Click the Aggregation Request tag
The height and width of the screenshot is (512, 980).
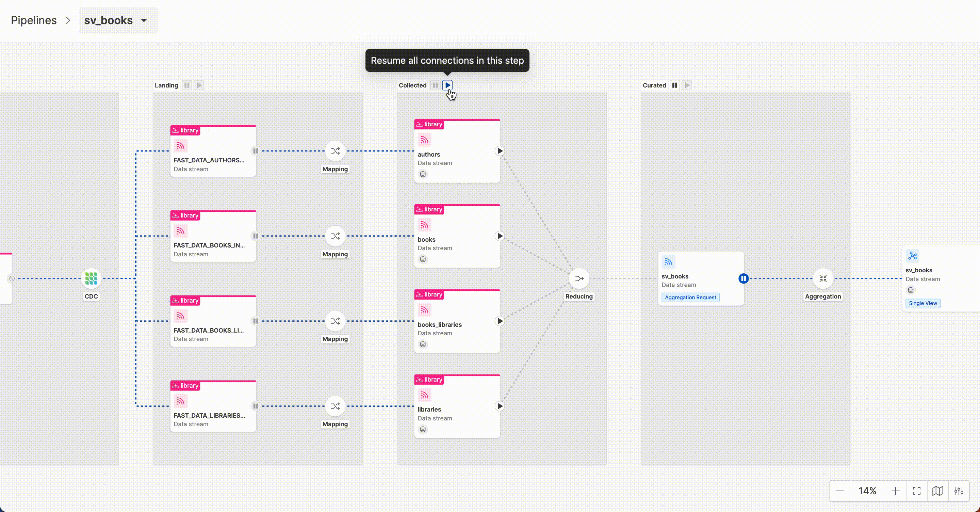[x=690, y=297]
